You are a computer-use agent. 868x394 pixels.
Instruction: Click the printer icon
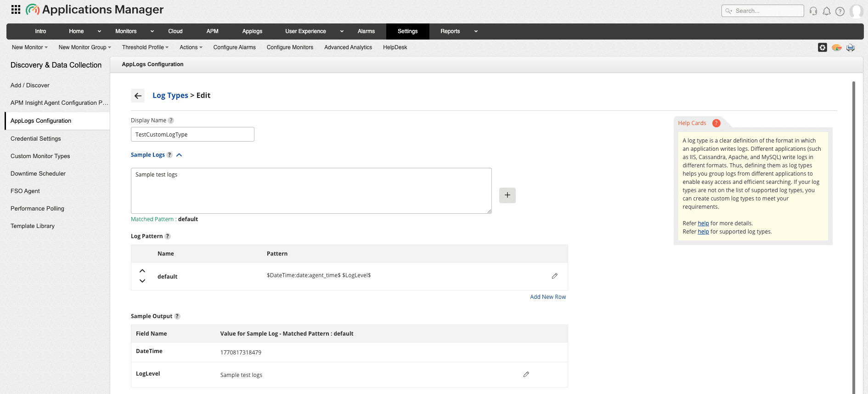pyautogui.click(x=851, y=48)
